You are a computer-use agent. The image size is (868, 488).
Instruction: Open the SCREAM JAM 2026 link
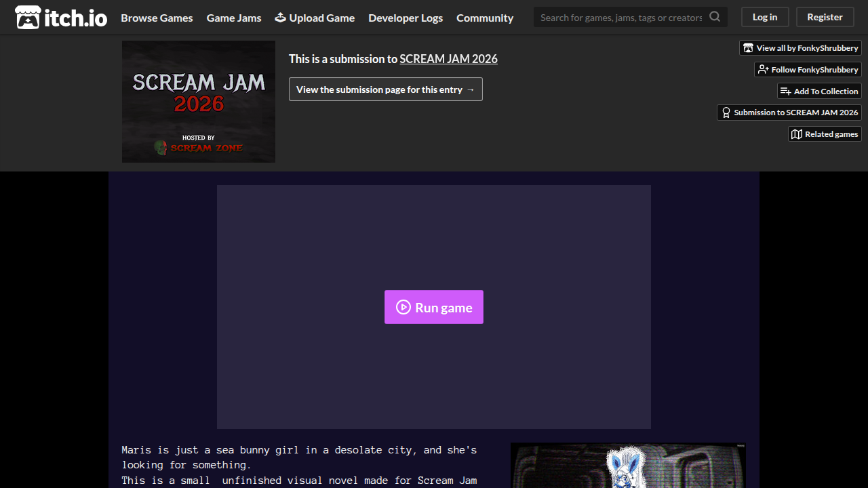click(448, 59)
